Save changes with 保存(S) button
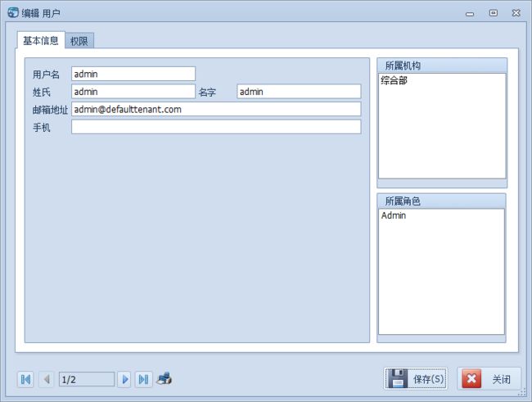532x402 pixels. coord(416,378)
